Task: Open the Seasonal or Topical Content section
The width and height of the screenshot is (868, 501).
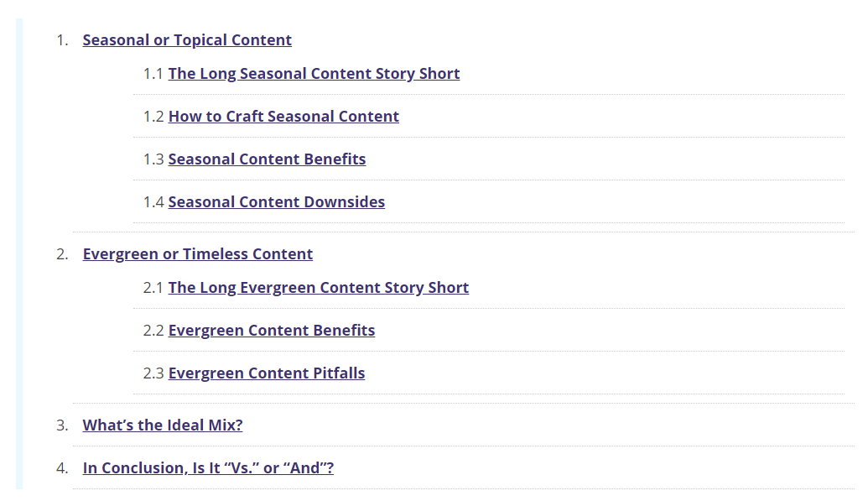Action: pyautogui.click(x=187, y=39)
